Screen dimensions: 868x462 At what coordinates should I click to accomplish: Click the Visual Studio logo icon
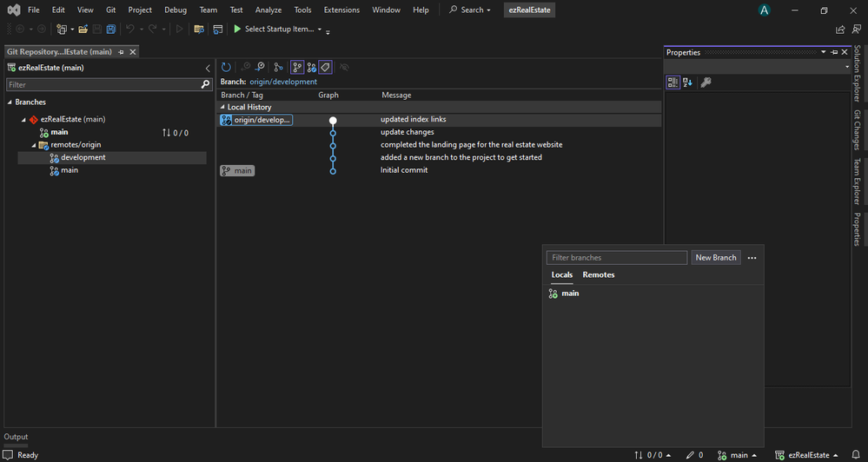tap(14, 10)
